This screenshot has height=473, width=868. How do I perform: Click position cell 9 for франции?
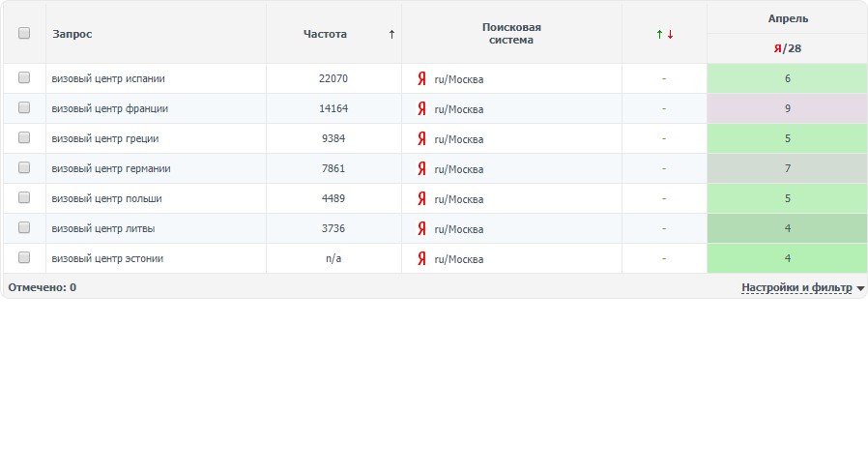pos(787,108)
